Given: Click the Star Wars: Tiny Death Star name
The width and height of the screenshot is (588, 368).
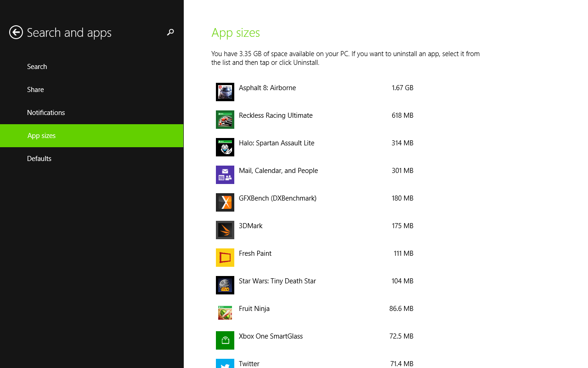Looking at the screenshot, I should 277,281.
